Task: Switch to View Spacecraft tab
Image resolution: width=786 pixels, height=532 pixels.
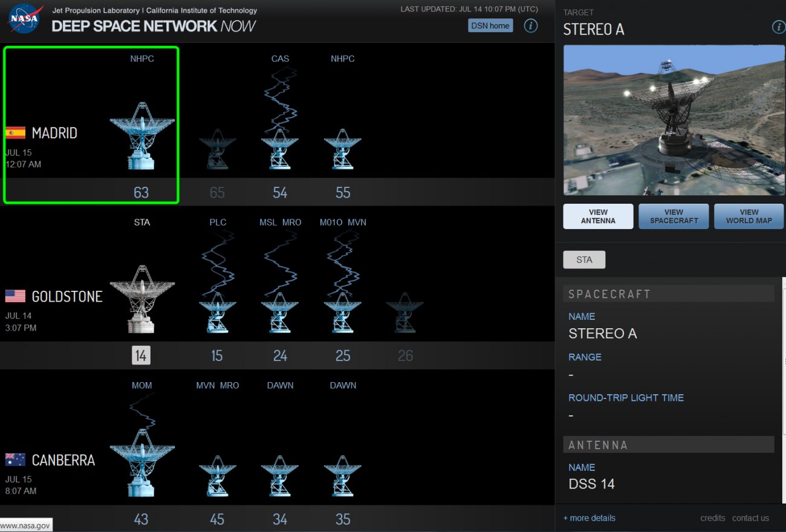Action: (674, 216)
